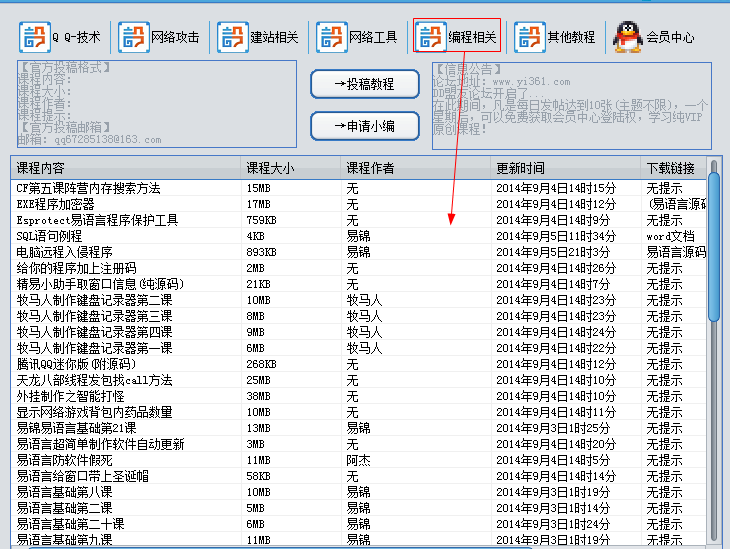Select row Esprotect易语言程序保护工具
Image resolution: width=730 pixels, height=549 pixels.
pyautogui.click(x=358, y=220)
